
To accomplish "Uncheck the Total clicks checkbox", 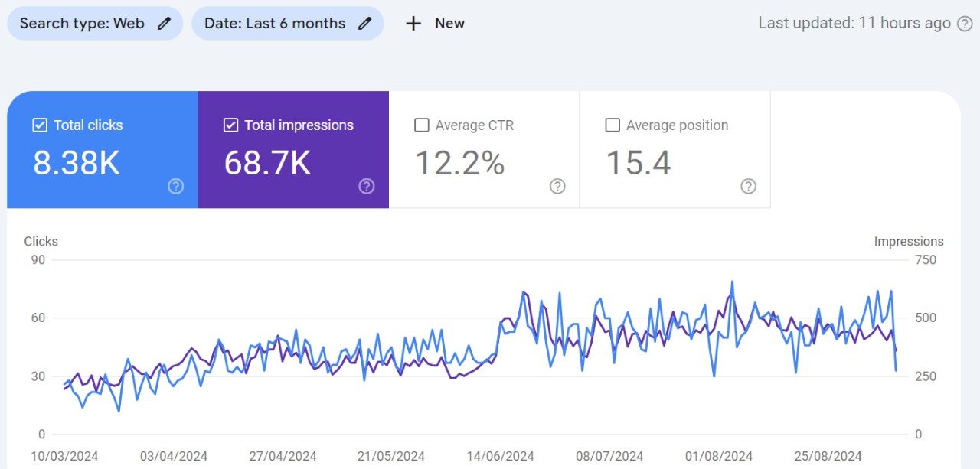I will click(x=40, y=125).
